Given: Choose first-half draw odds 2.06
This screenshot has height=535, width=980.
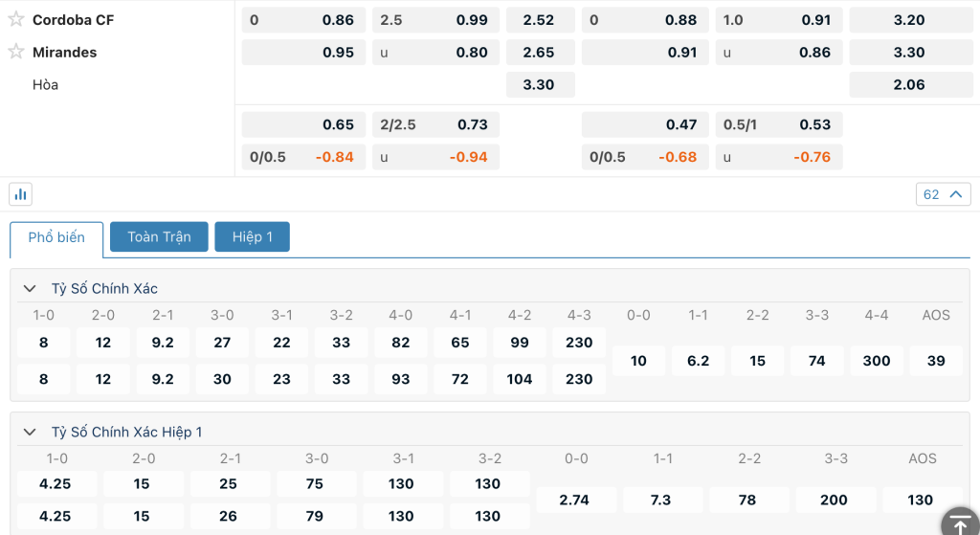Looking at the screenshot, I should (x=911, y=85).
